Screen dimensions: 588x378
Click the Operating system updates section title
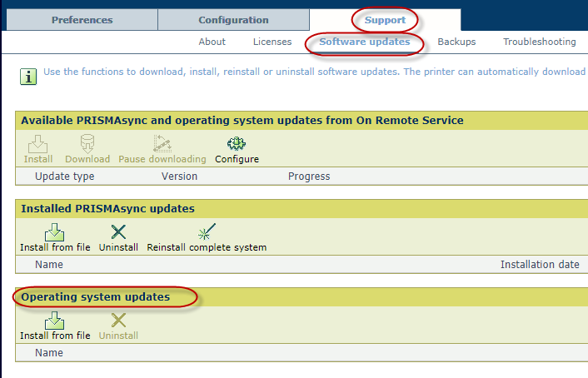pyautogui.click(x=96, y=296)
